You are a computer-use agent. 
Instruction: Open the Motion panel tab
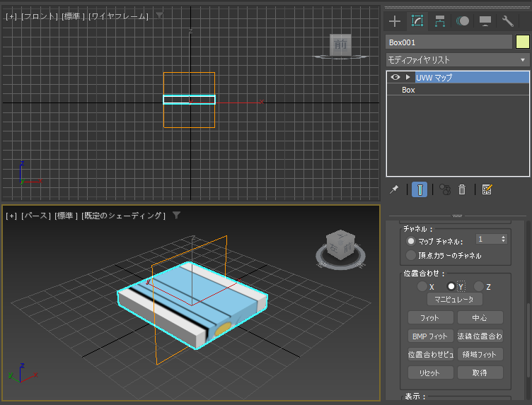(x=463, y=21)
